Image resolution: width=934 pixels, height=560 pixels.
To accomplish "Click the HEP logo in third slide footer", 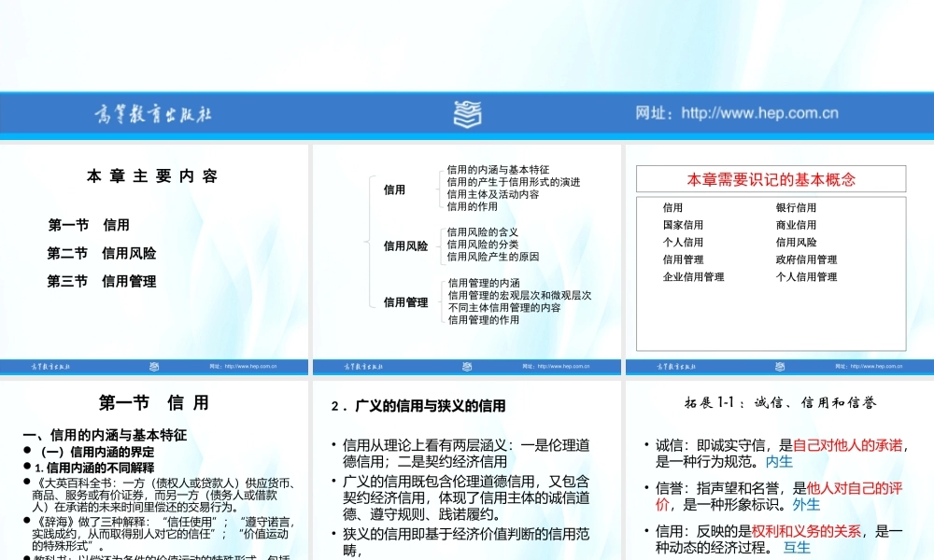I will [778, 368].
